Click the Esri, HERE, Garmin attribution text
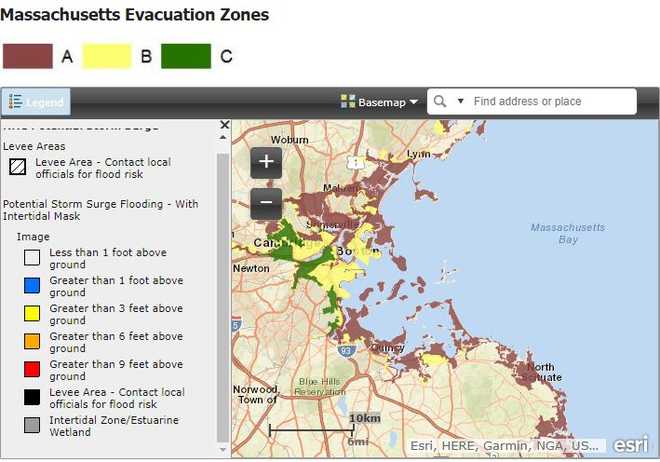 pos(505,446)
